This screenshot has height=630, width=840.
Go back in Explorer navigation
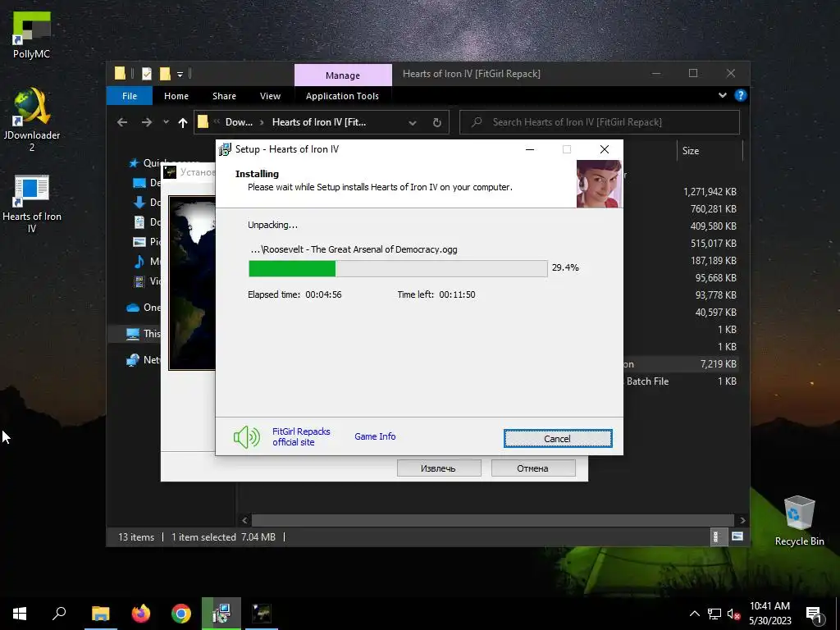coord(122,123)
